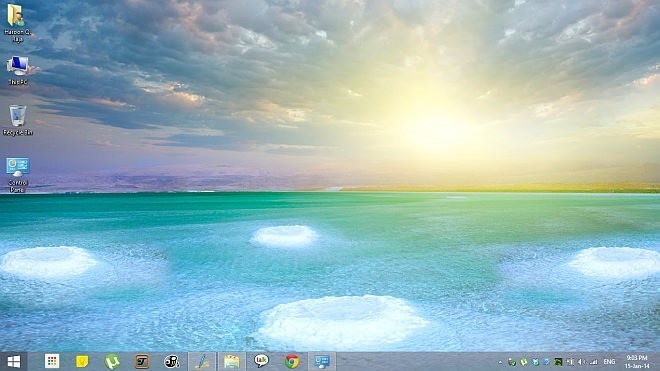Open the clock showing 9:03 PM

(x=637, y=362)
